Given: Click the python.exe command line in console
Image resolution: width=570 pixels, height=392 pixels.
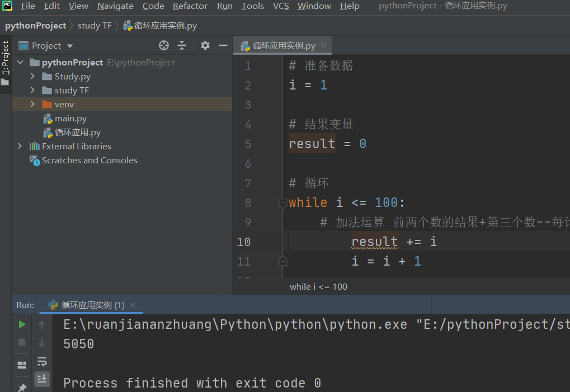Looking at the screenshot, I should (316, 324).
